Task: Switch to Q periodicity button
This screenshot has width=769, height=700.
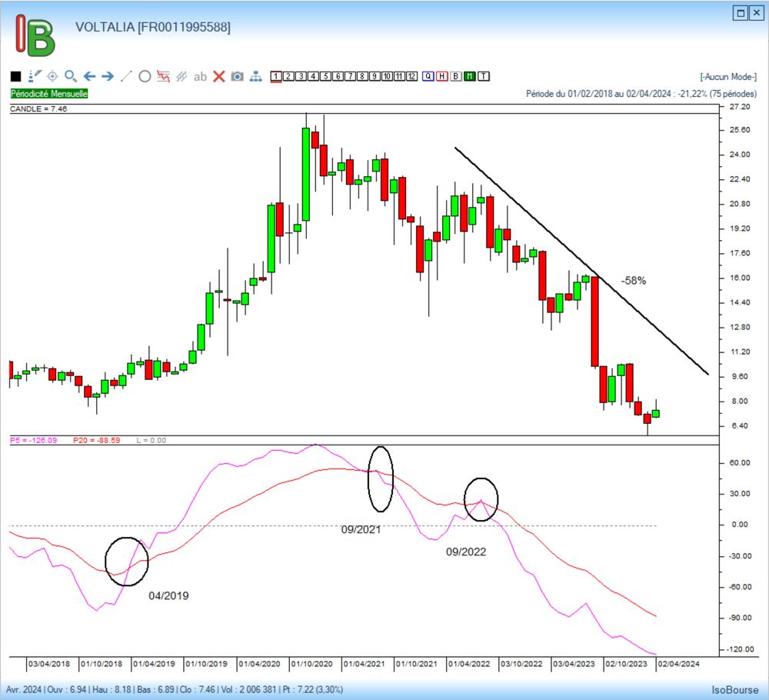Action: (x=428, y=76)
